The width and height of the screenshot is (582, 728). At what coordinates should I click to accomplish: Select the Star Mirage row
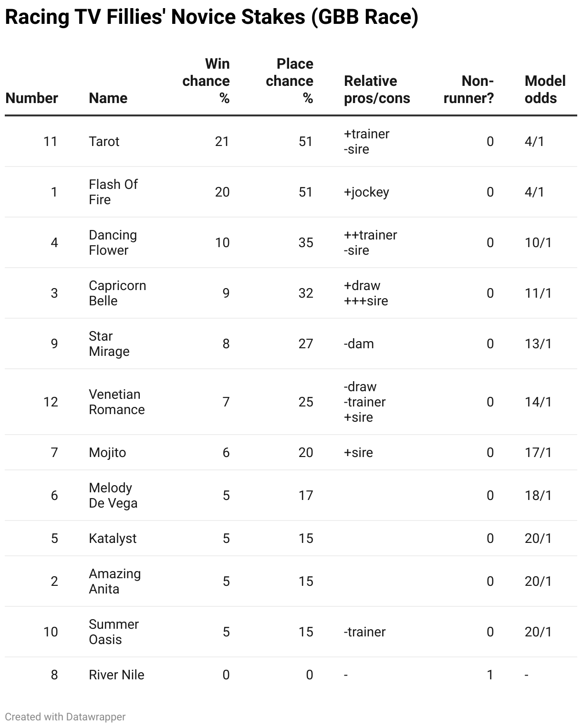[x=291, y=343]
